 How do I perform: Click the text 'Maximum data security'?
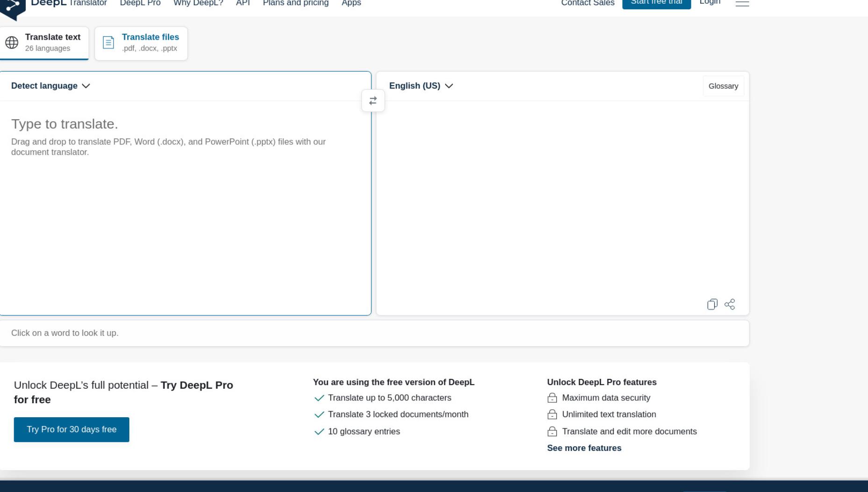(606, 398)
